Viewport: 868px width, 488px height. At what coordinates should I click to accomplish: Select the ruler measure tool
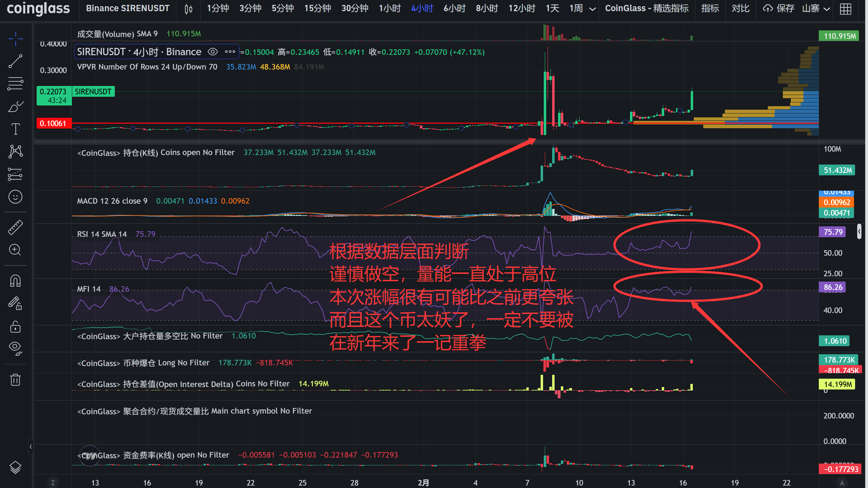click(15, 227)
